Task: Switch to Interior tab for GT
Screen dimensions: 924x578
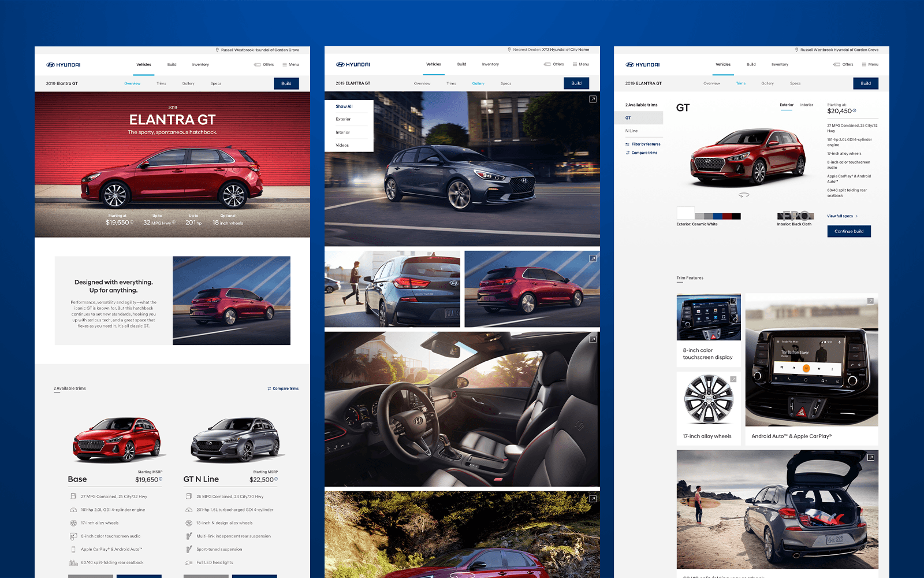Action: click(x=807, y=105)
